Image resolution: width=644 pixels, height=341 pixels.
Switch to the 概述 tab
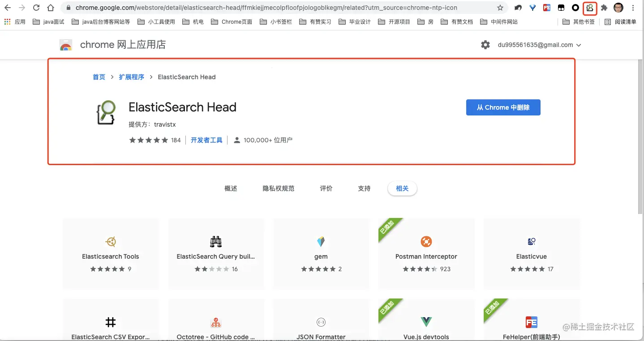[x=231, y=188]
